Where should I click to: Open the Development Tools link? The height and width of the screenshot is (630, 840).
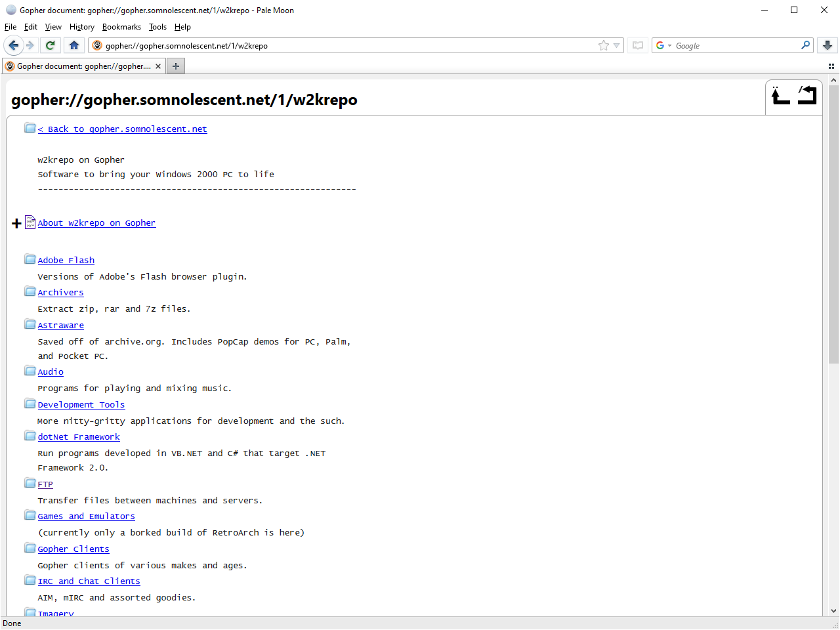81,405
